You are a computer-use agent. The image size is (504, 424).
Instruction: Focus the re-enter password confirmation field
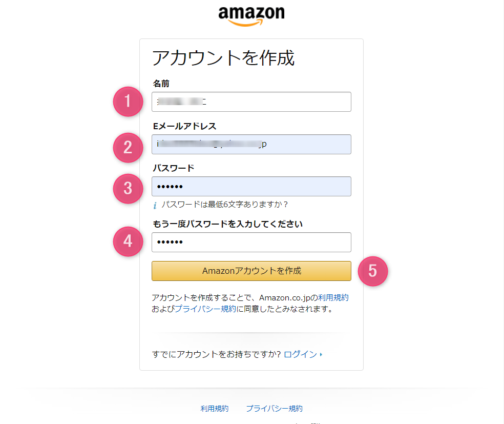(251, 242)
